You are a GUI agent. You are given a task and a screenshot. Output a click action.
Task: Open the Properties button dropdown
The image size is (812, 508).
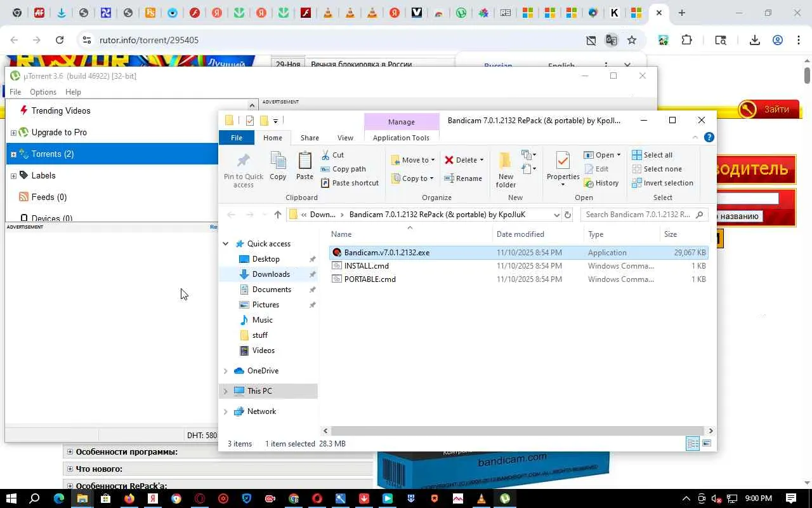pos(563,185)
